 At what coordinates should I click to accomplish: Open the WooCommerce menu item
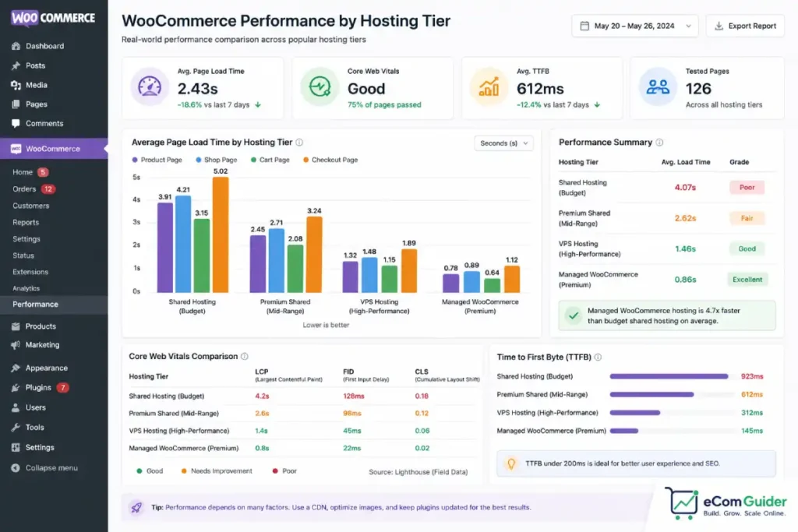tap(54, 149)
